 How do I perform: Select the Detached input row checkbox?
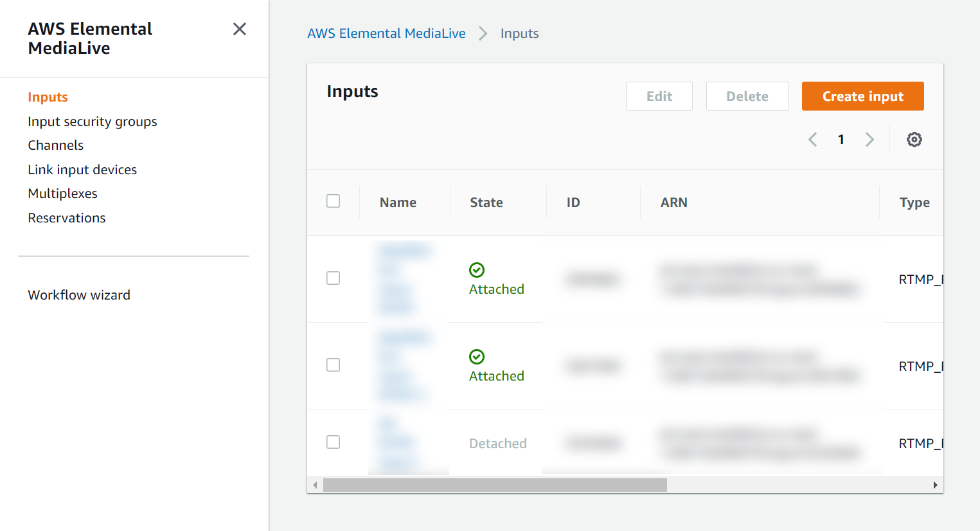[333, 442]
